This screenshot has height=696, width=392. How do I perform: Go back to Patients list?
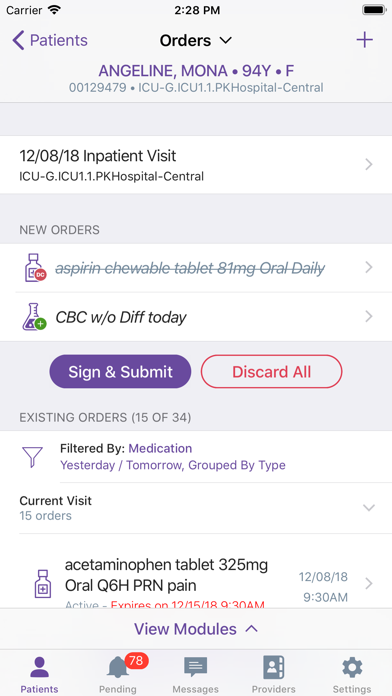(50, 40)
